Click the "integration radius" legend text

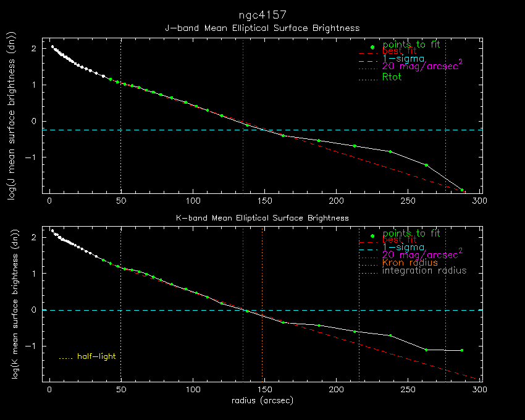(x=424, y=271)
